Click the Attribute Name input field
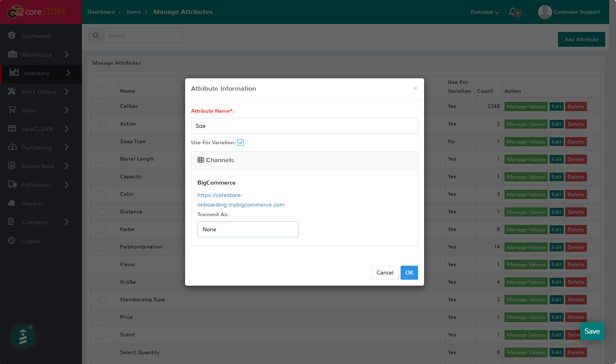Image resolution: width=616 pixels, height=364 pixels. click(305, 126)
